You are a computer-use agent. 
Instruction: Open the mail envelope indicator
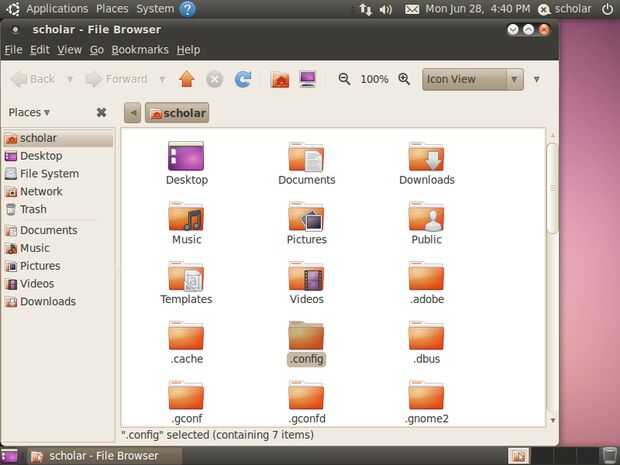coord(412,9)
